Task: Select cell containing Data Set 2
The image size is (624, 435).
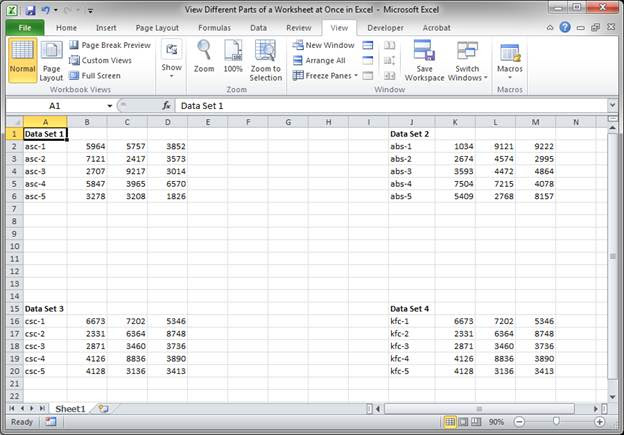Action: (410, 134)
